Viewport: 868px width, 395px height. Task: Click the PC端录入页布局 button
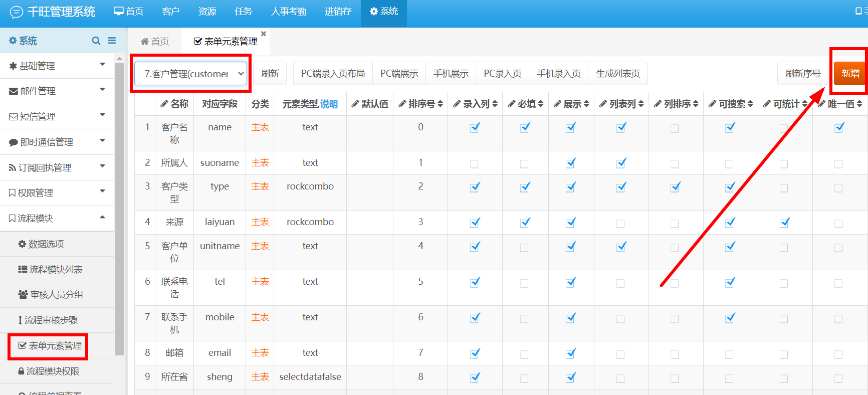tap(333, 74)
